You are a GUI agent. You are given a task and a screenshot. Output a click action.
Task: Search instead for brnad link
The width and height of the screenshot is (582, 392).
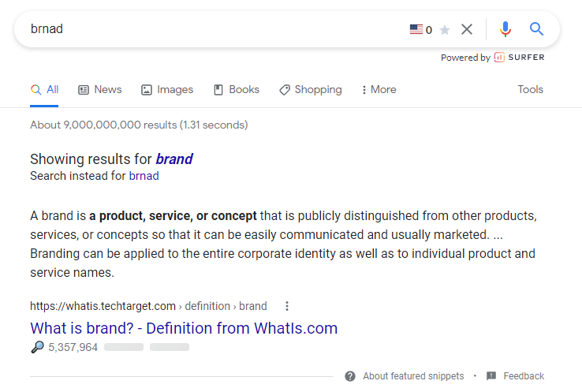coord(144,176)
